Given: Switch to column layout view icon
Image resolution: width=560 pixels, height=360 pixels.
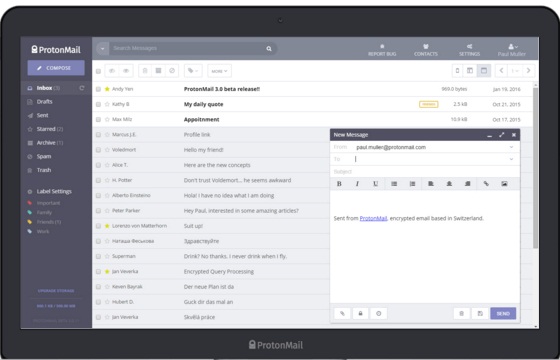Looking at the screenshot, I should click(470, 71).
